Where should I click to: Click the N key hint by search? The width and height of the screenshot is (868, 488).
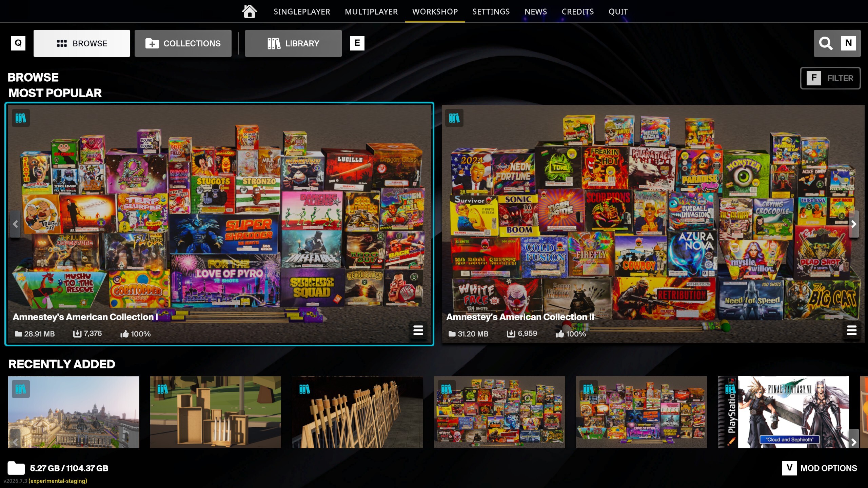(x=848, y=43)
